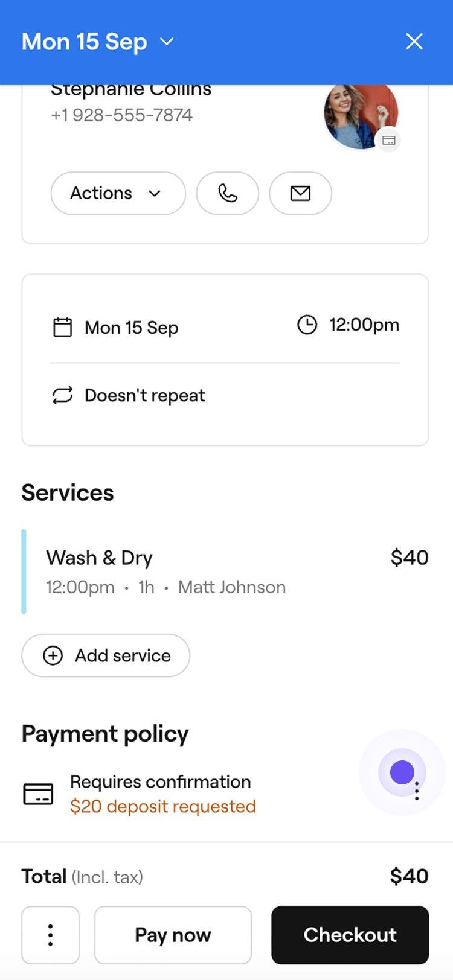Click the repeat arrows icon
453x980 pixels.
(x=63, y=395)
